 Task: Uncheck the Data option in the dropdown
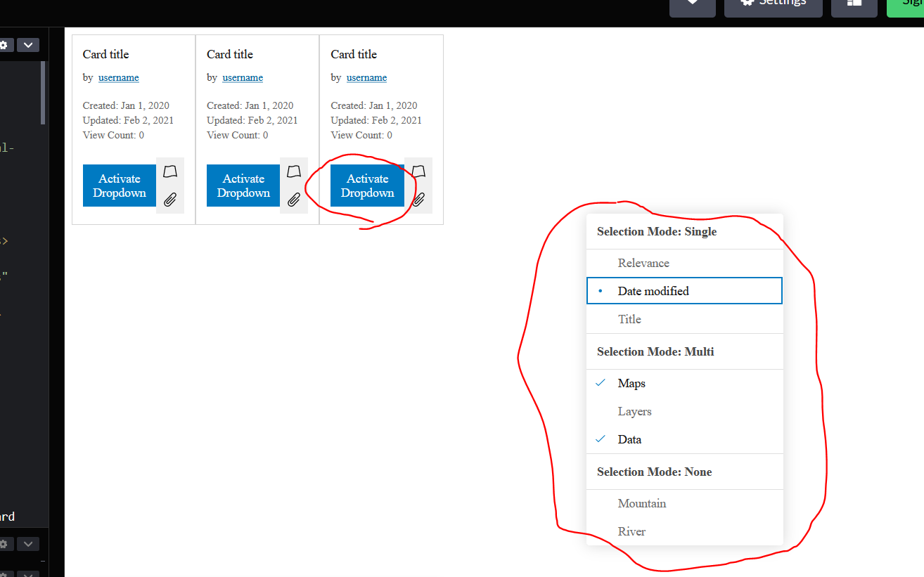pyautogui.click(x=629, y=439)
